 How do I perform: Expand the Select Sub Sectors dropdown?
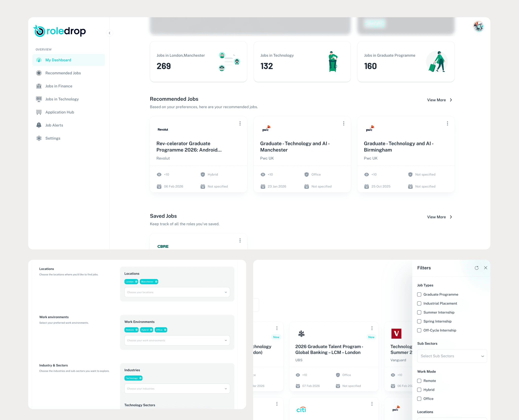[x=452, y=356]
